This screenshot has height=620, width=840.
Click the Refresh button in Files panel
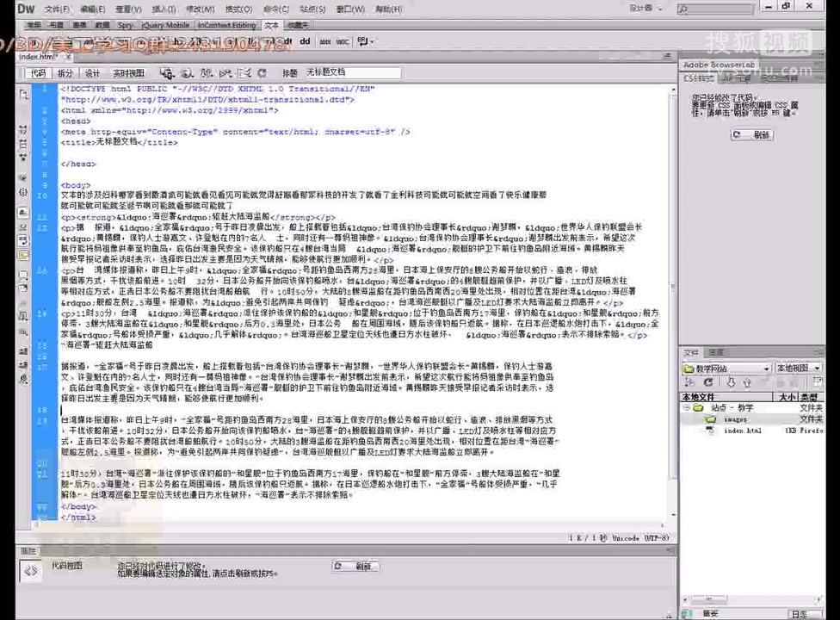pyautogui.click(x=708, y=382)
